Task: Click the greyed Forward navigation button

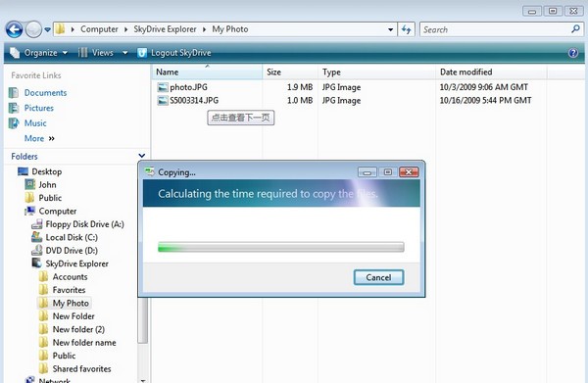Action: coord(33,29)
